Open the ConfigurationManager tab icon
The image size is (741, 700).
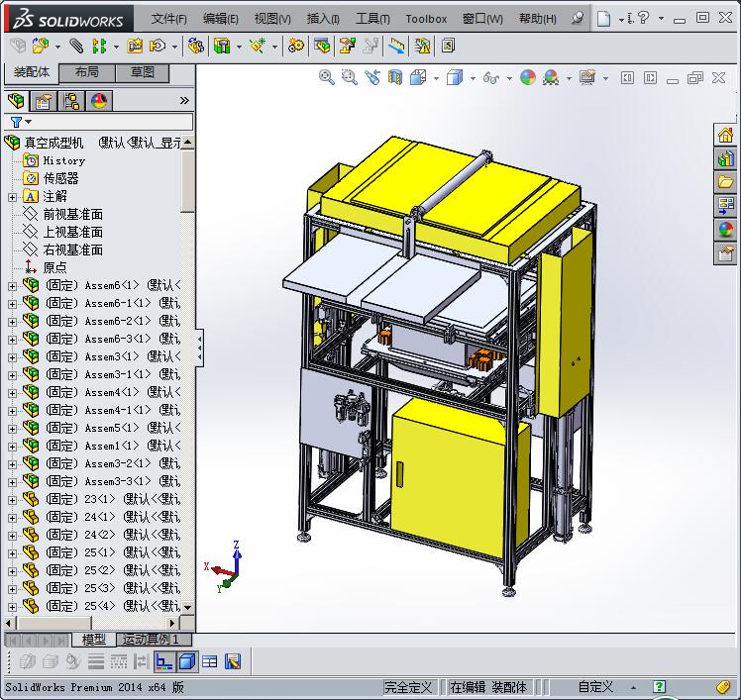coord(71,101)
